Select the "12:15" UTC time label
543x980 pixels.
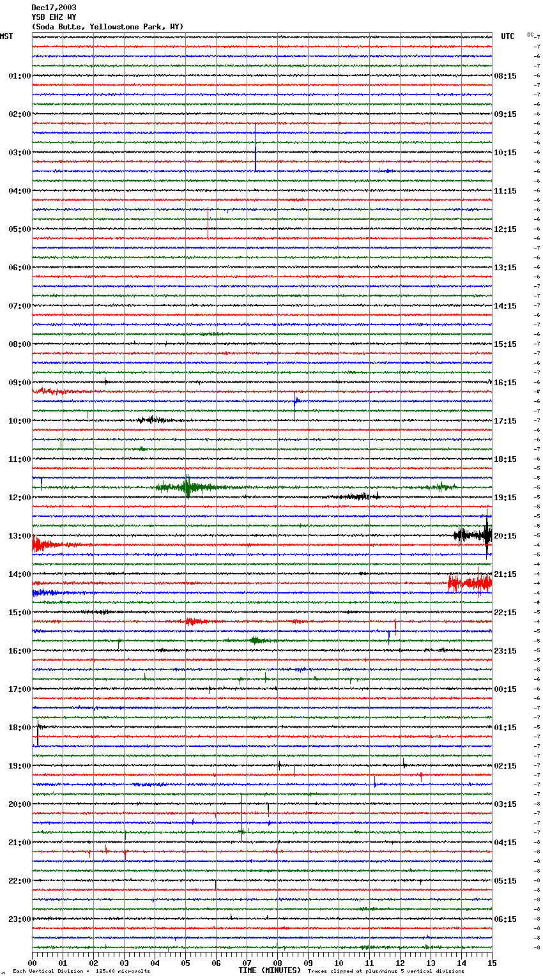pyautogui.click(x=505, y=229)
